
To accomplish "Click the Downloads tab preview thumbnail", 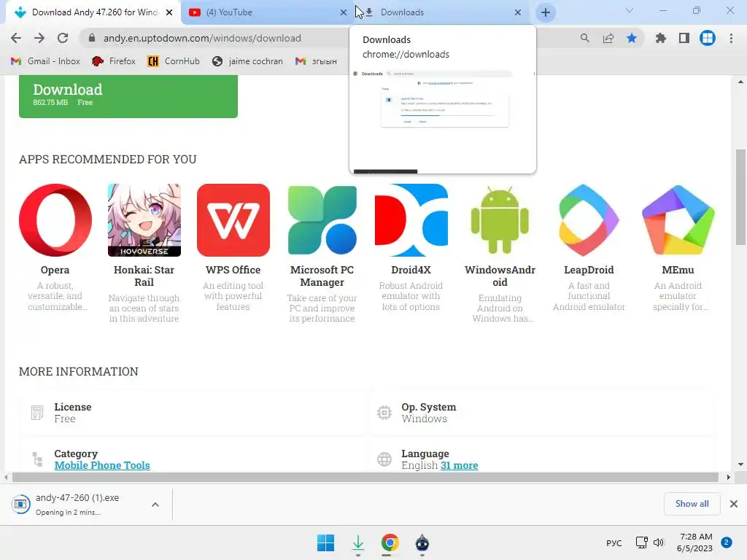I will [443, 120].
